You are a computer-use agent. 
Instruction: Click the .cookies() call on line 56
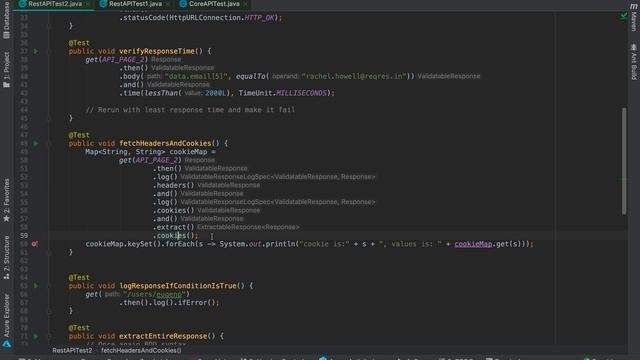click(173, 211)
